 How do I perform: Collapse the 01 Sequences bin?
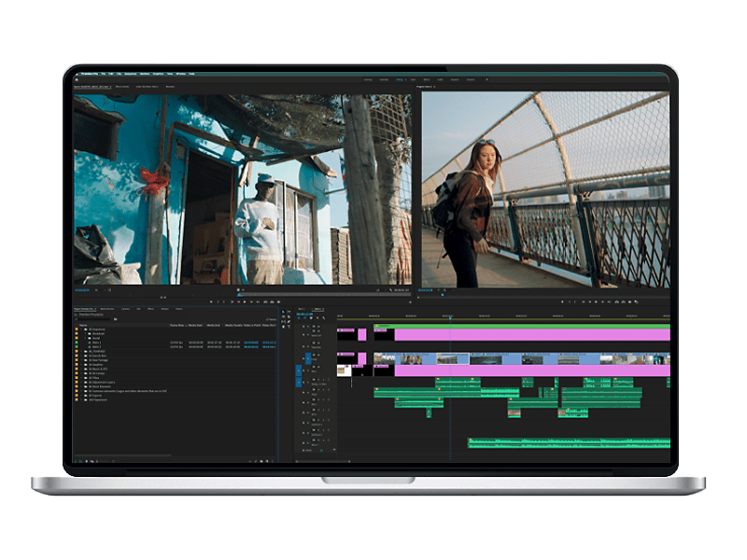pyautogui.click(x=80, y=329)
